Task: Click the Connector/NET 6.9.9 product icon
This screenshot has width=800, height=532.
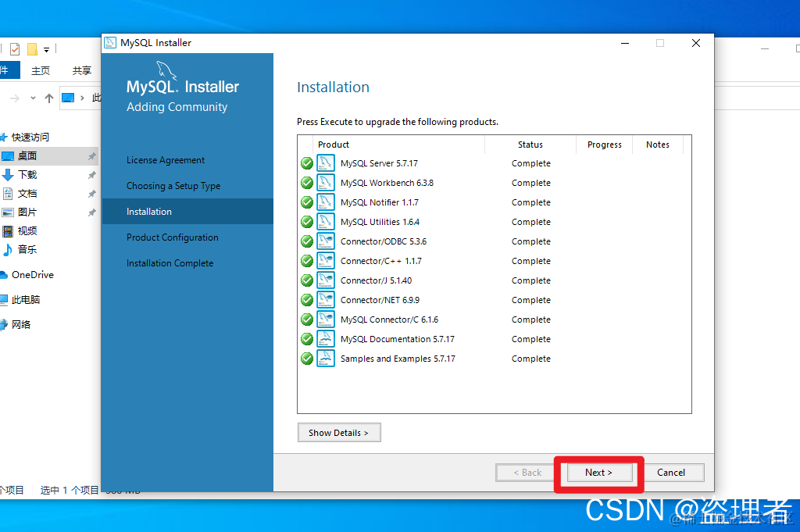Action: [x=326, y=300]
